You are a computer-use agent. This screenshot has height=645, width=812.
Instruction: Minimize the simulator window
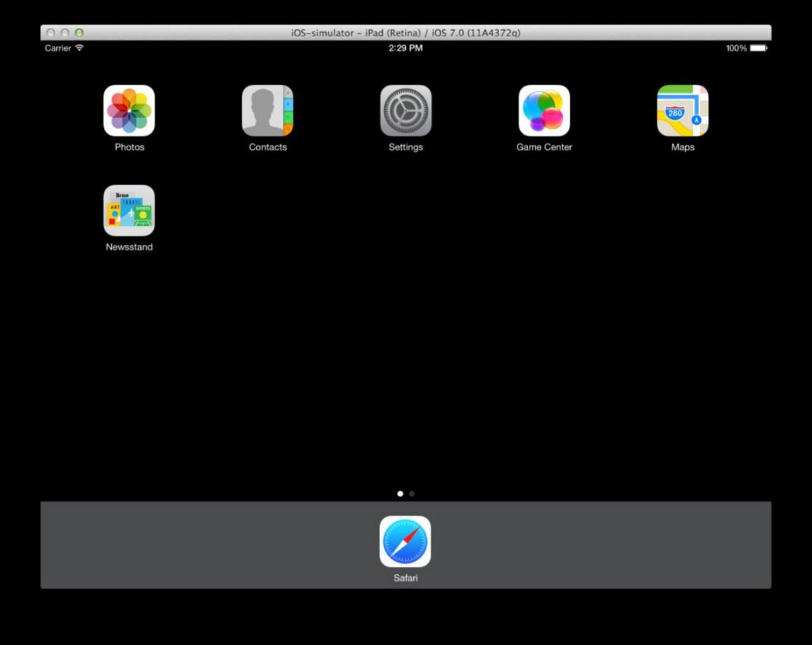pos(64,33)
